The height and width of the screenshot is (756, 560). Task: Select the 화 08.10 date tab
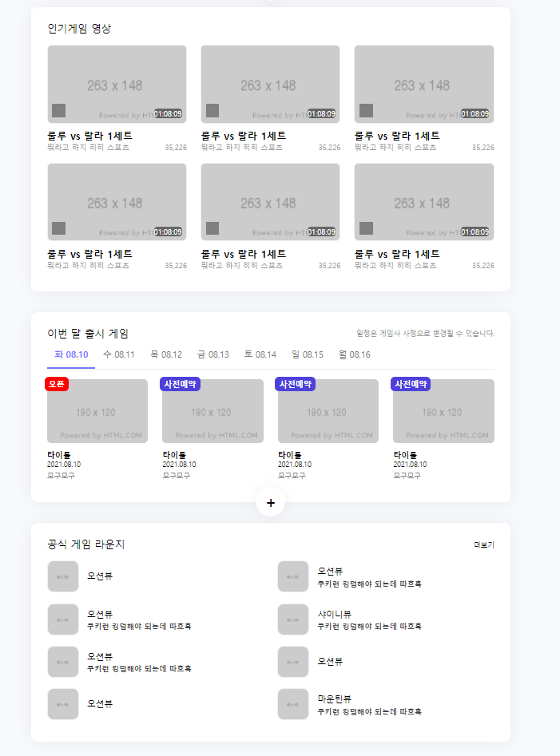(71, 354)
